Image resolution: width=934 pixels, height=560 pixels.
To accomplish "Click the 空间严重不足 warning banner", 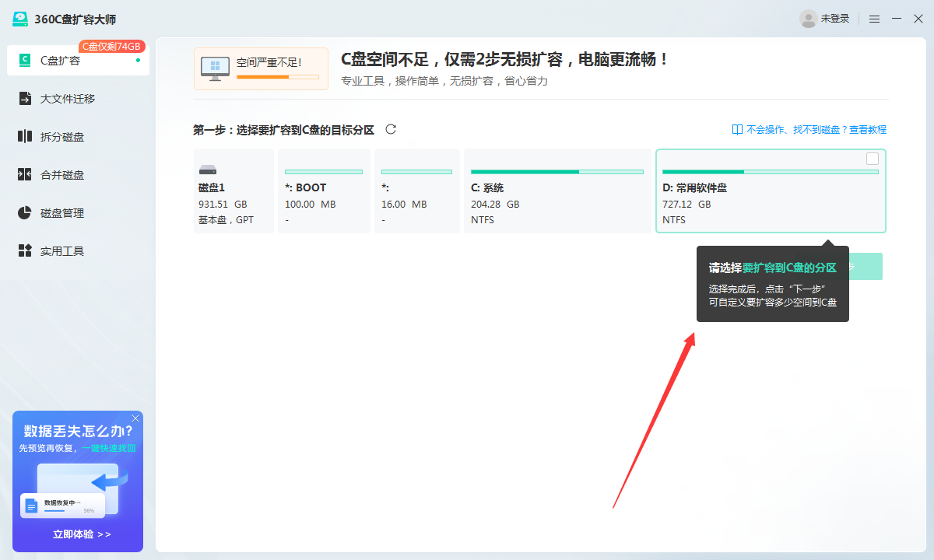I will pos(261,68).
